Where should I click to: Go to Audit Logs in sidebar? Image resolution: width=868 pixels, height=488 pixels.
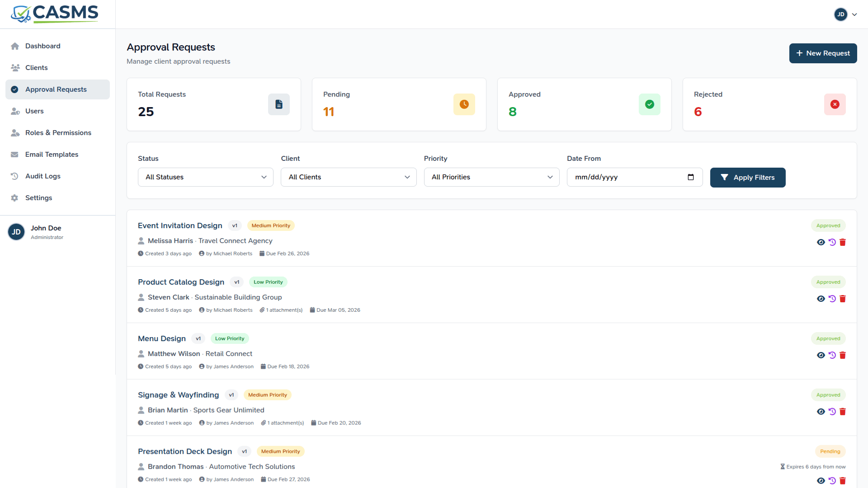point(42,176)
